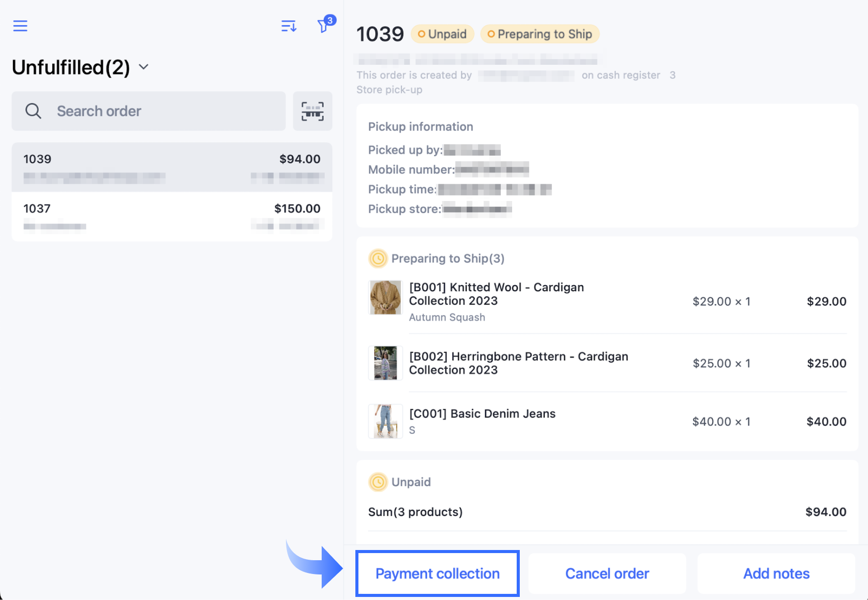Click the $29.00 line total for Knitted Wool
Screen dimensions: 868x600
pyautogui.click(x=827, y=302)
